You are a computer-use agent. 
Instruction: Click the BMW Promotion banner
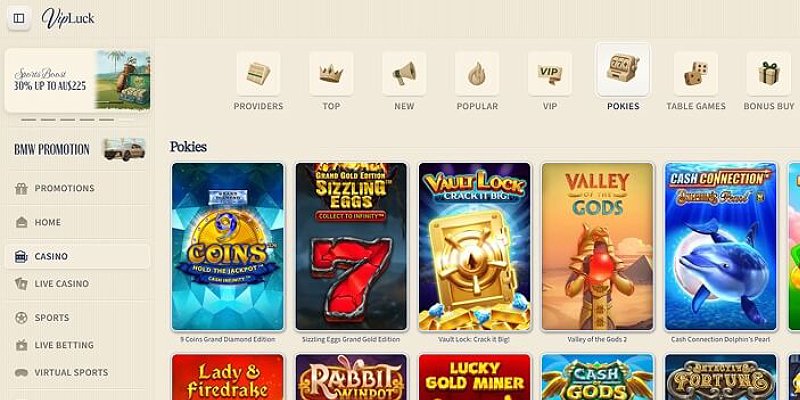click(x=79, y=149)
